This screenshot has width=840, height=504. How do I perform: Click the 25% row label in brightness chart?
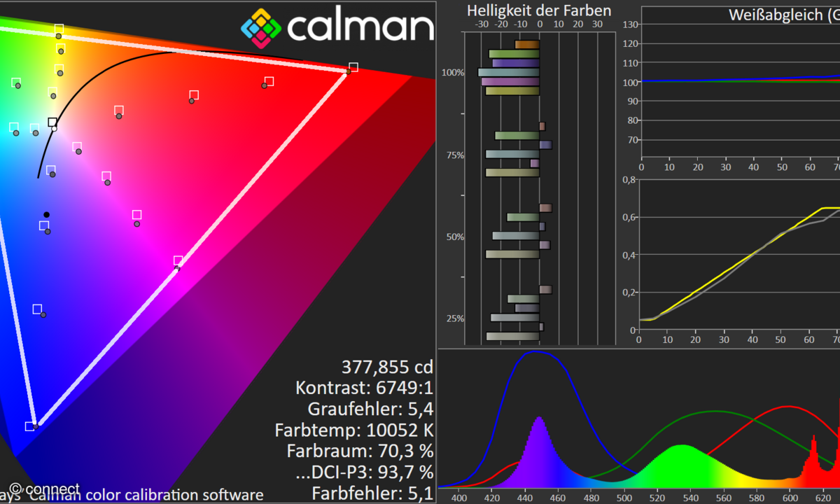click(456, 318)
